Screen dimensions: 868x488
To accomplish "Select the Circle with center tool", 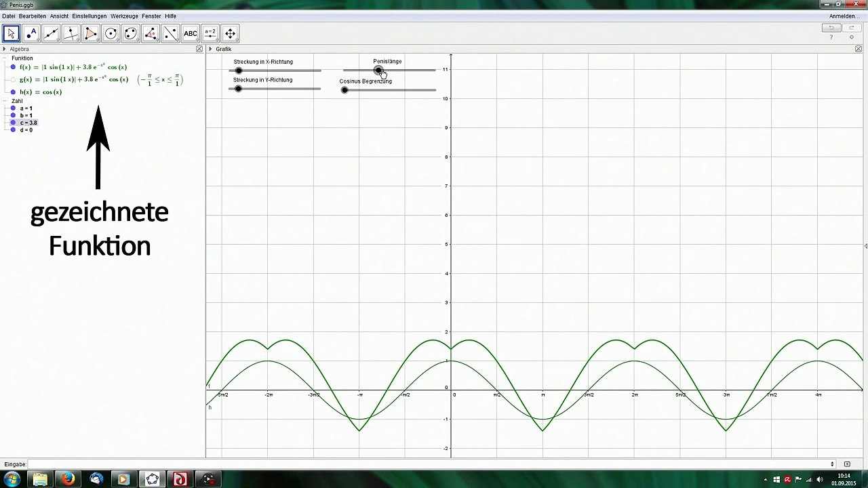I will [x=111, y=33].
